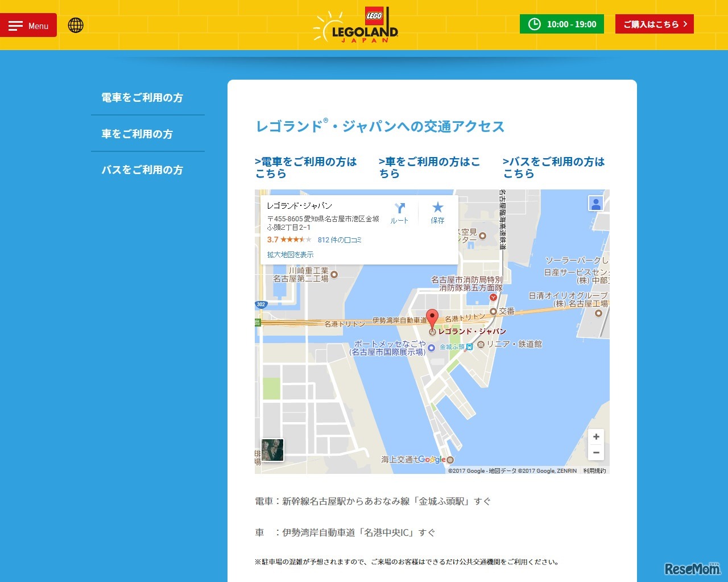Viewport: 728px width, 582px height.
Task: Click the 車 access text 伊勢湾岸自動車道
Action: [345, 533]
